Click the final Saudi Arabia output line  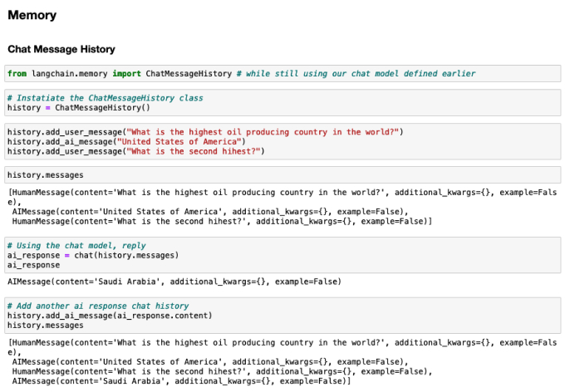181,381
